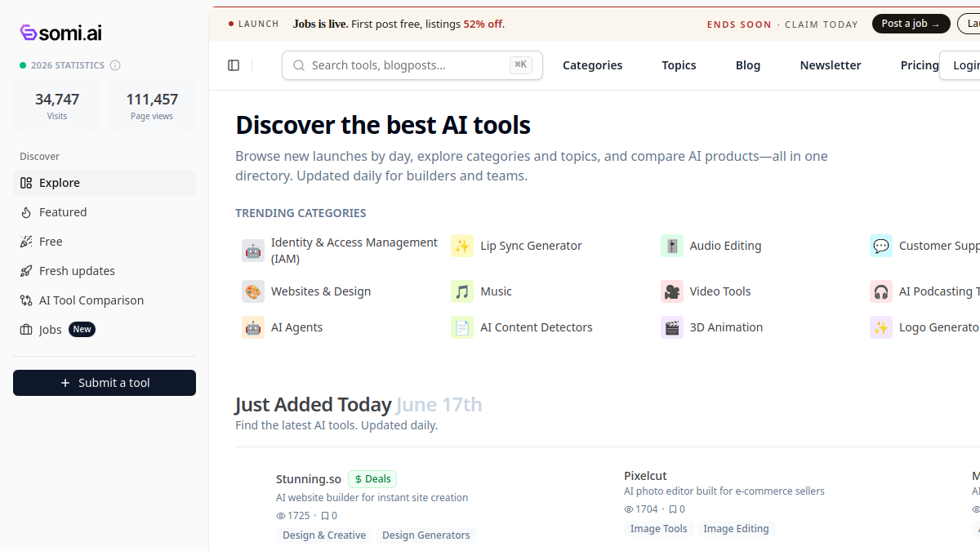This screenshot has width=980, height=551.
Task: Click the 34,747 Visits statistic
Action: [x=57, y=105]
